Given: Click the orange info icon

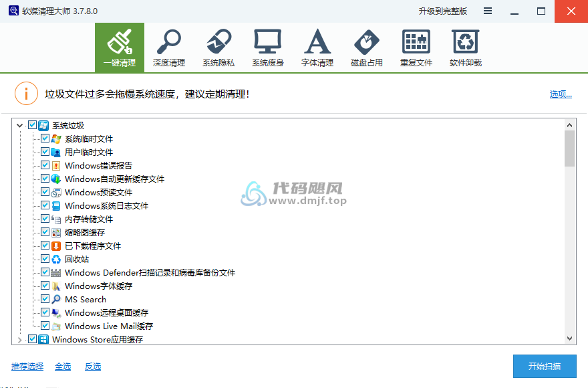Looking at the screenshot, I should click(x=26, y=94).
